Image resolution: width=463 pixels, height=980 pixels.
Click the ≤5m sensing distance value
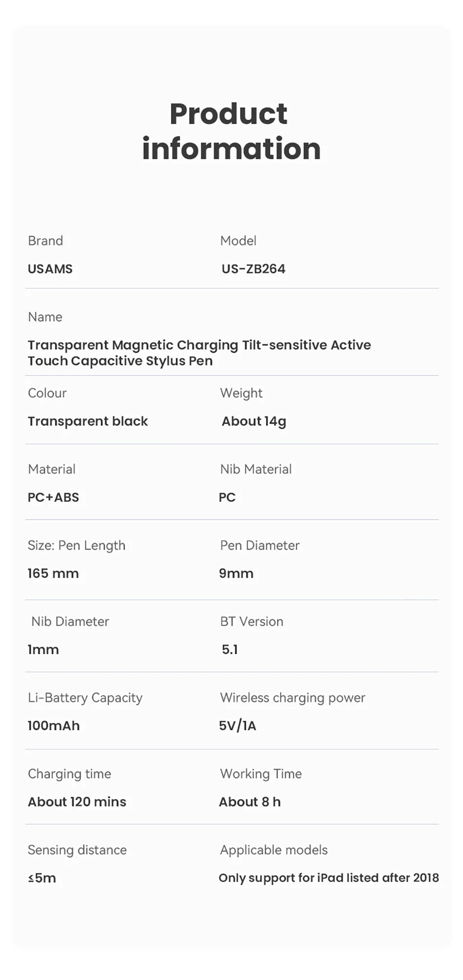pos(42,878)
